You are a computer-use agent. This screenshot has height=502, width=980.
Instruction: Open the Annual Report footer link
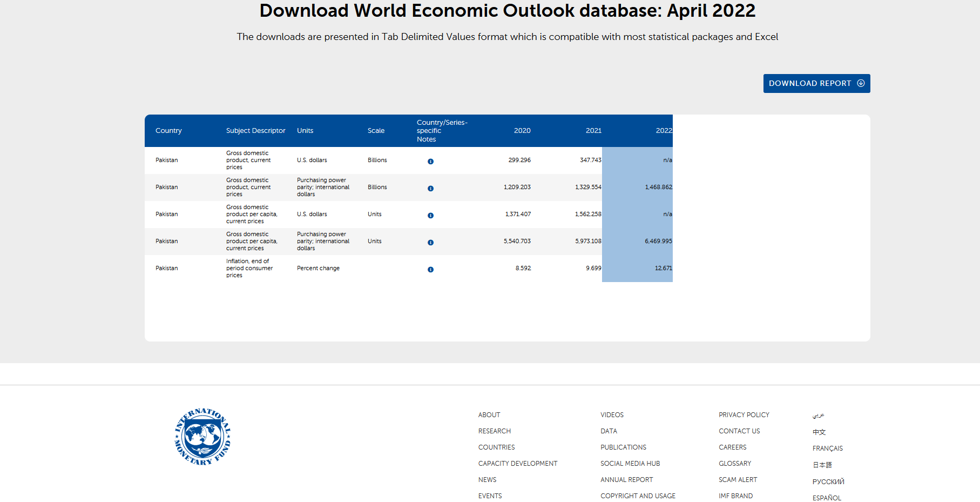click(626, 480)
